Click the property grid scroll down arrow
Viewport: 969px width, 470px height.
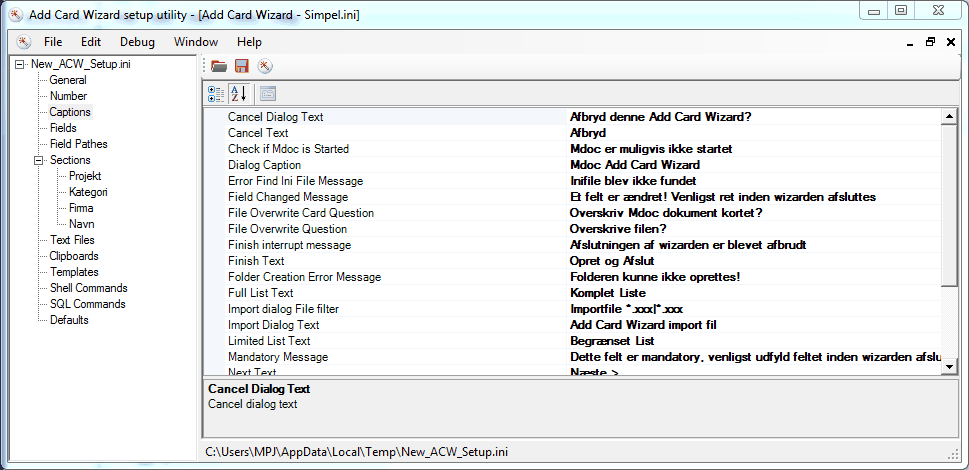[x=949, y=367]
